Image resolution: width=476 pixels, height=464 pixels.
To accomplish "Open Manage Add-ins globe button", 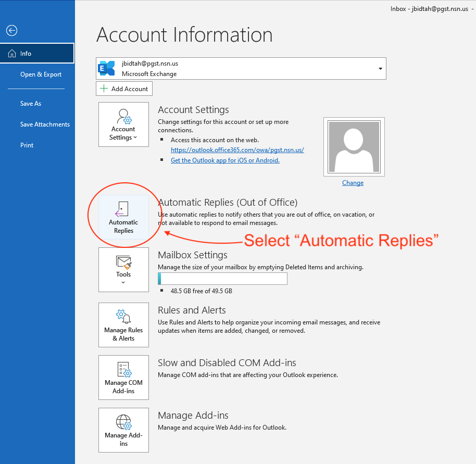I will pos(123,430).
